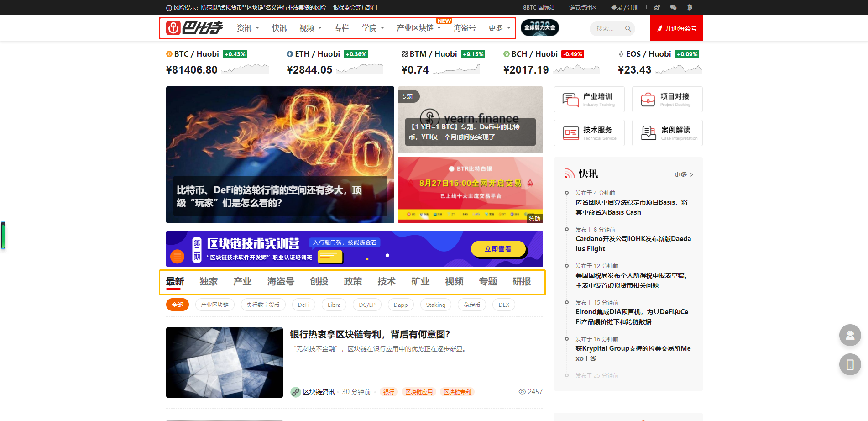Viewport: 868px width, 421px height.
Task: Switch to the 产业 tab
Action: pos(242,281)
